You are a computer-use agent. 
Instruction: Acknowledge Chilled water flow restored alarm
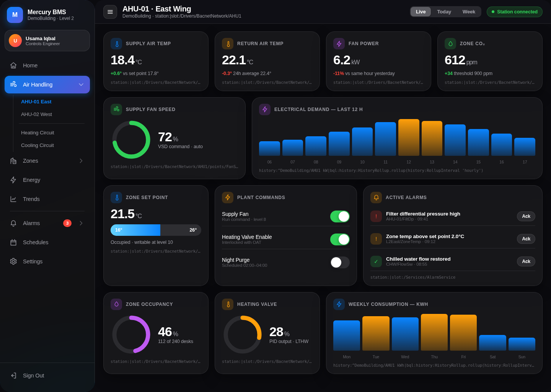point(526,261)
